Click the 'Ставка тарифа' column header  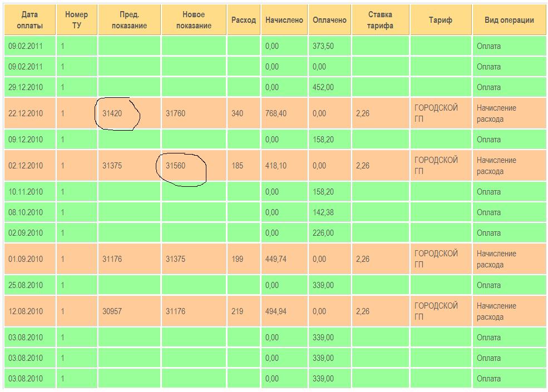380,20
